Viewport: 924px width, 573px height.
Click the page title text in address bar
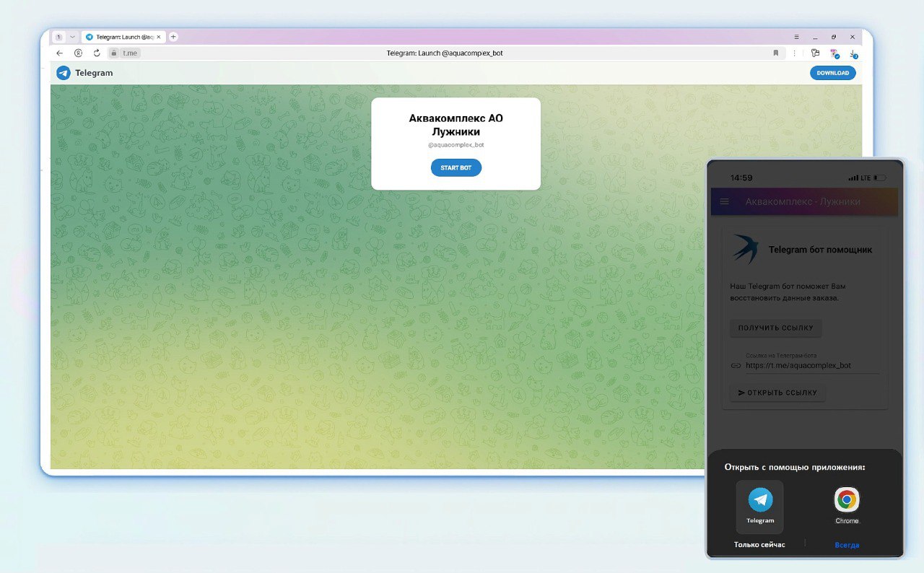tap(445, 53)
